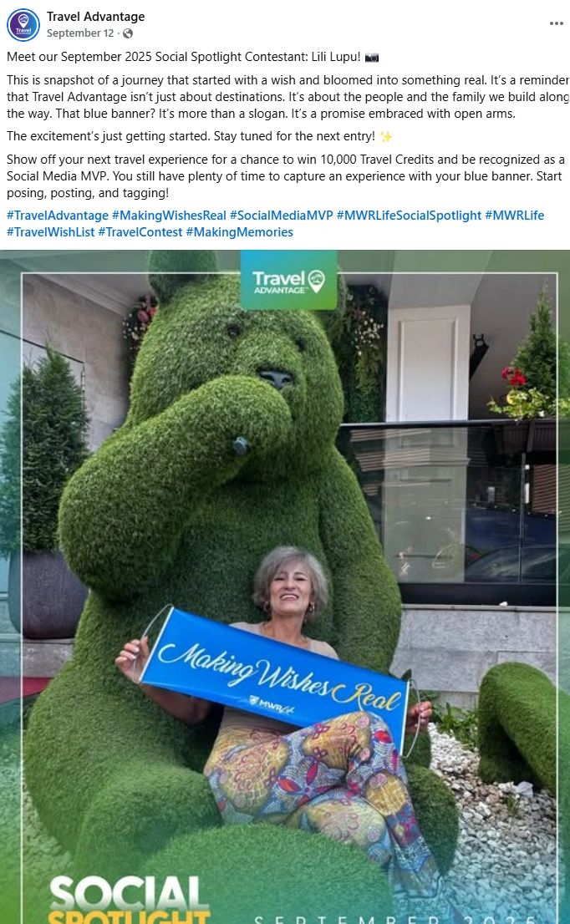The width and height of the screenshot is (570, 924).
Task: Open the #MWRLifeSocialSpotlight hashtag
Action: [409, 215]
